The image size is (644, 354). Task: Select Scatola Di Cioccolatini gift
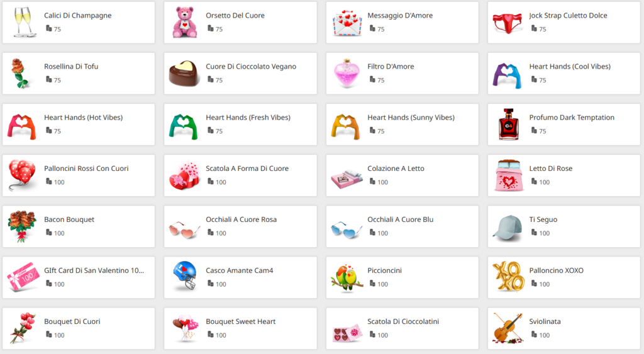pos(402,329)
